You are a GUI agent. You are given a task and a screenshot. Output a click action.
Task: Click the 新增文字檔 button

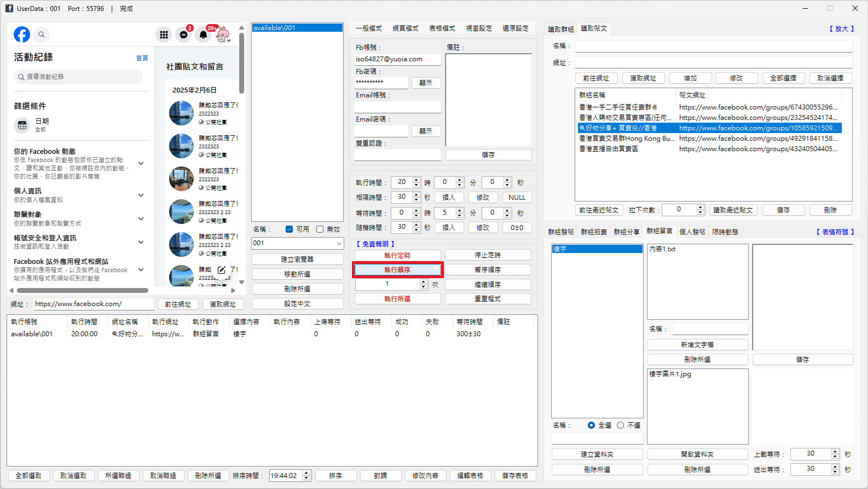[697, 345]
